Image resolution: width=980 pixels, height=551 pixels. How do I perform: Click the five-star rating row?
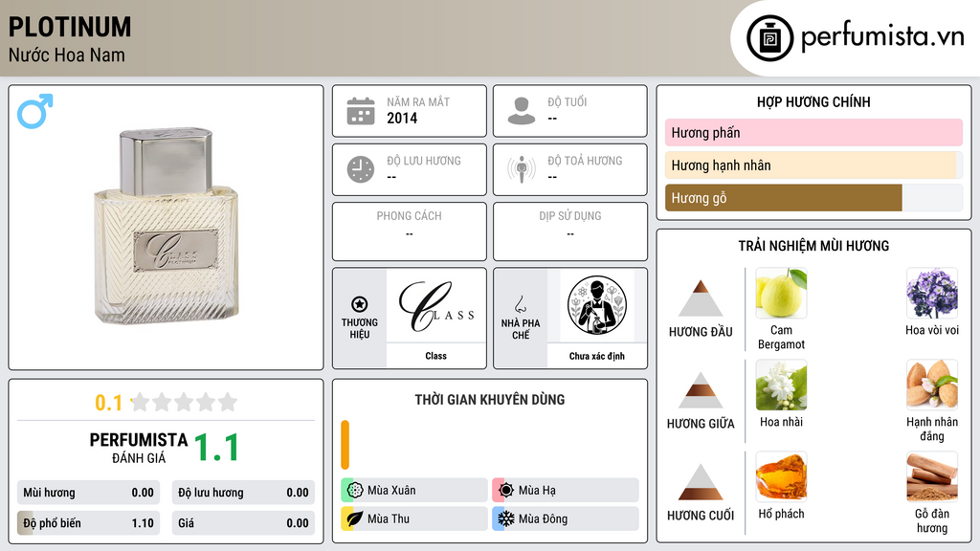pyautogui.click(x=185, y=403)
